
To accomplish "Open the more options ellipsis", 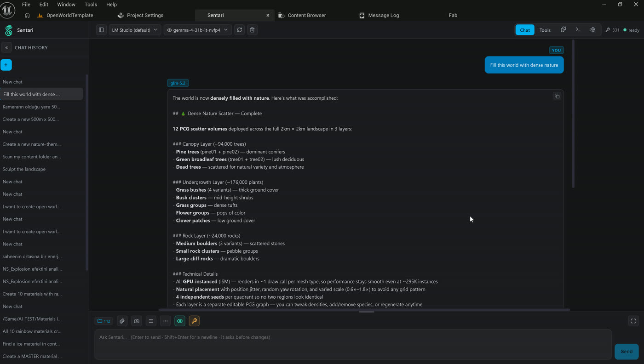I will (x=165, y=321).
